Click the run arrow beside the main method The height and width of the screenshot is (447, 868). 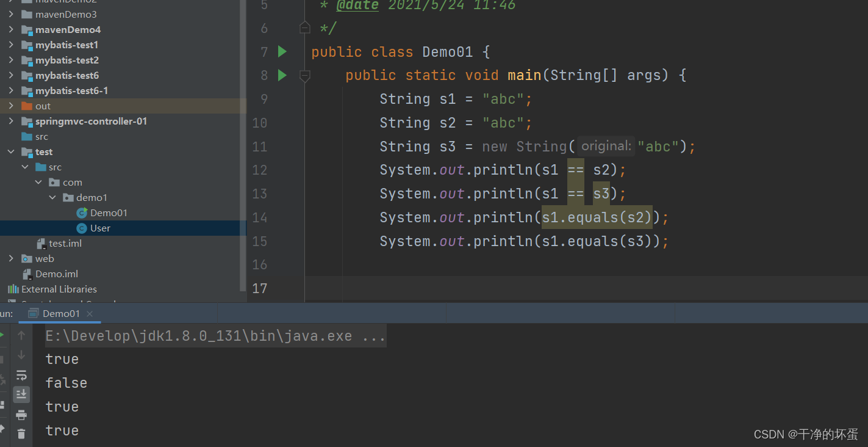point(282,76)
